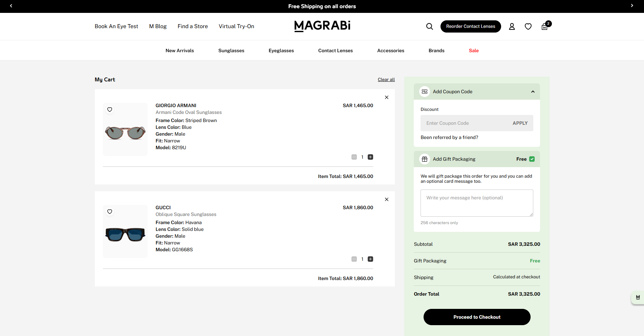
Task: Open the floating M widget at right edge
Action: tap(638, 297)
